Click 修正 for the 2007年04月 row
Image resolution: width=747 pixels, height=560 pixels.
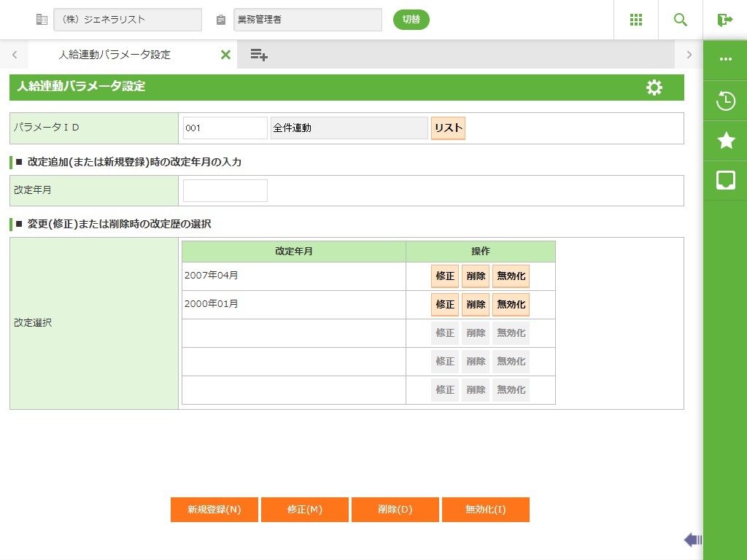coord(445,276)
